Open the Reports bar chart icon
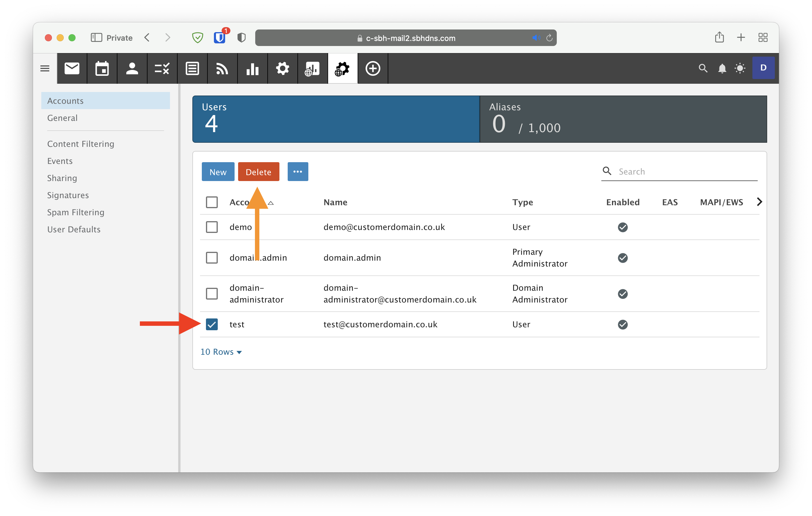The image size is (812, 516). 252,68
